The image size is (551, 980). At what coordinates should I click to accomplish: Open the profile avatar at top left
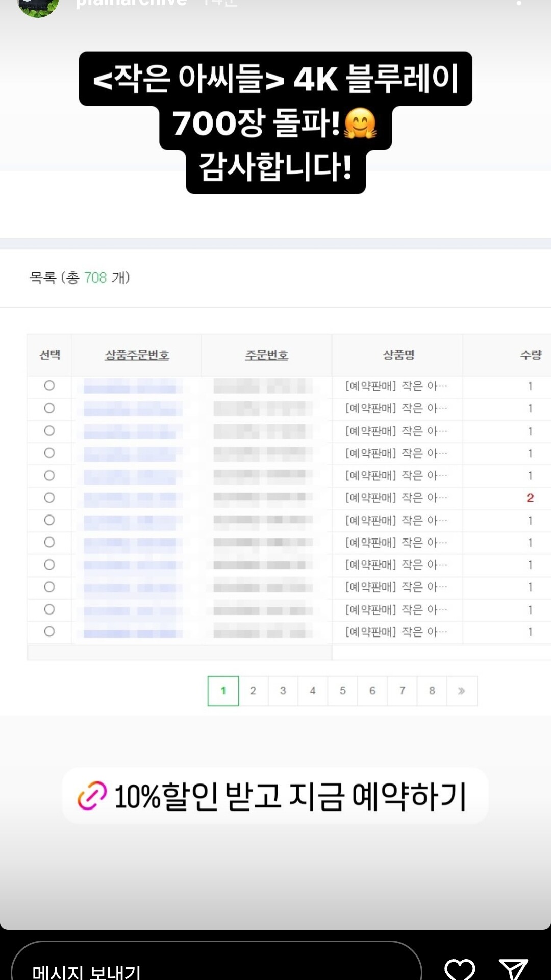pyautogui.click(x=38, y=5)
